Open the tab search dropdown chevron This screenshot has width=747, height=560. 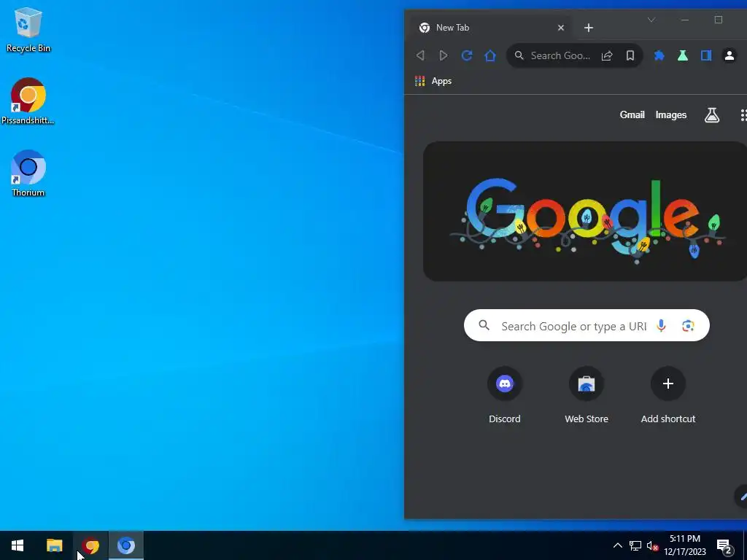coord(651,20)
